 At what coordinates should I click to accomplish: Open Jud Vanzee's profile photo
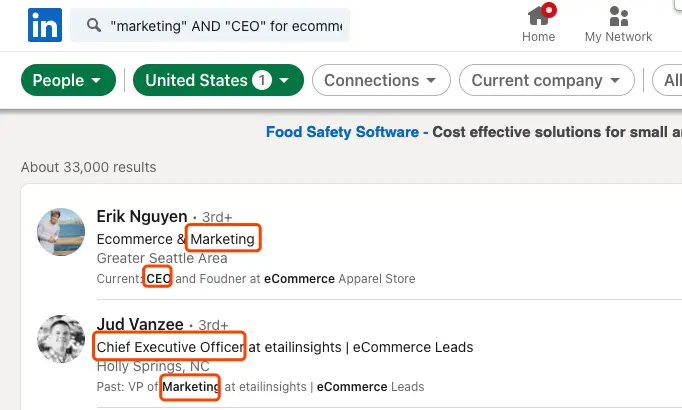61,339
